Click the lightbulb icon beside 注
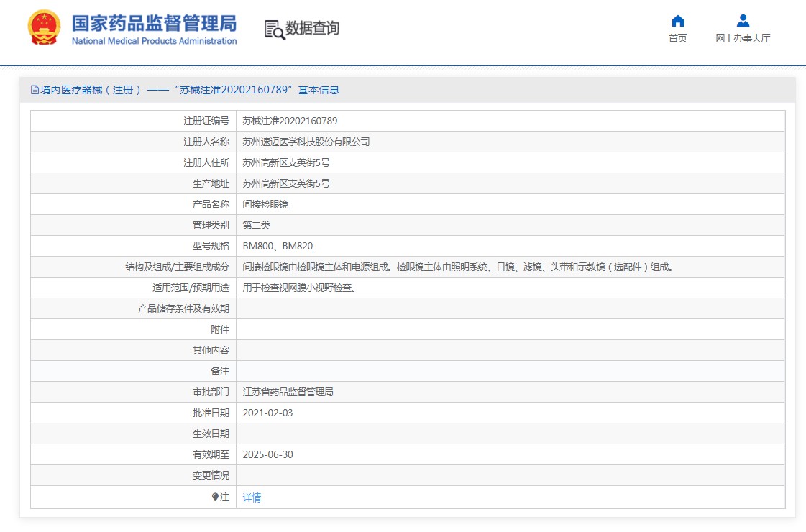This screenshot has width=806, height=532. click(215, 497)
